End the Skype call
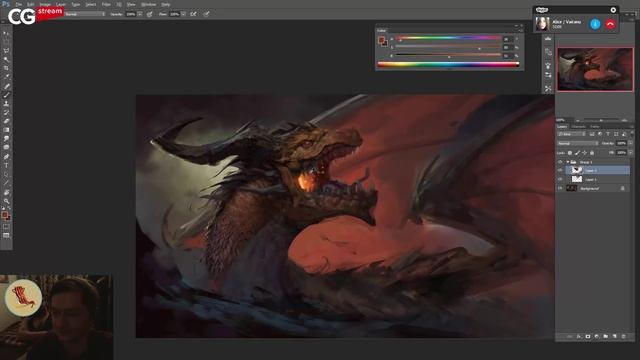 click(610, 24)
